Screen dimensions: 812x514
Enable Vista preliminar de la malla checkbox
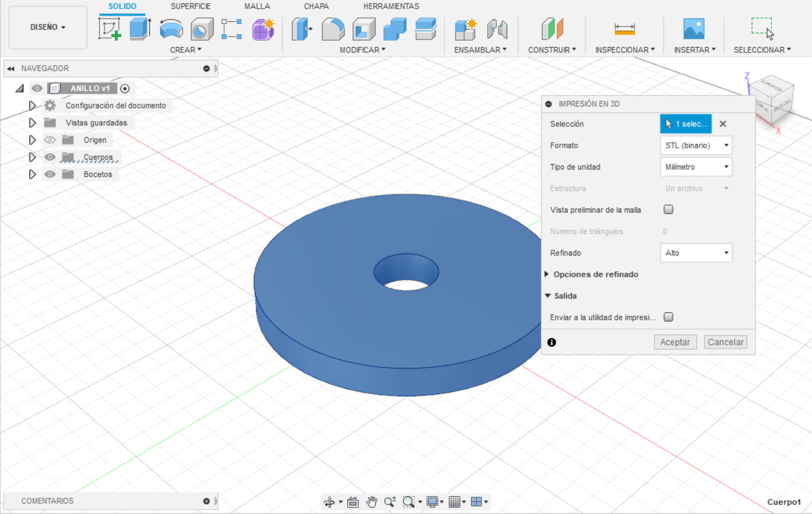coord(668,210)
